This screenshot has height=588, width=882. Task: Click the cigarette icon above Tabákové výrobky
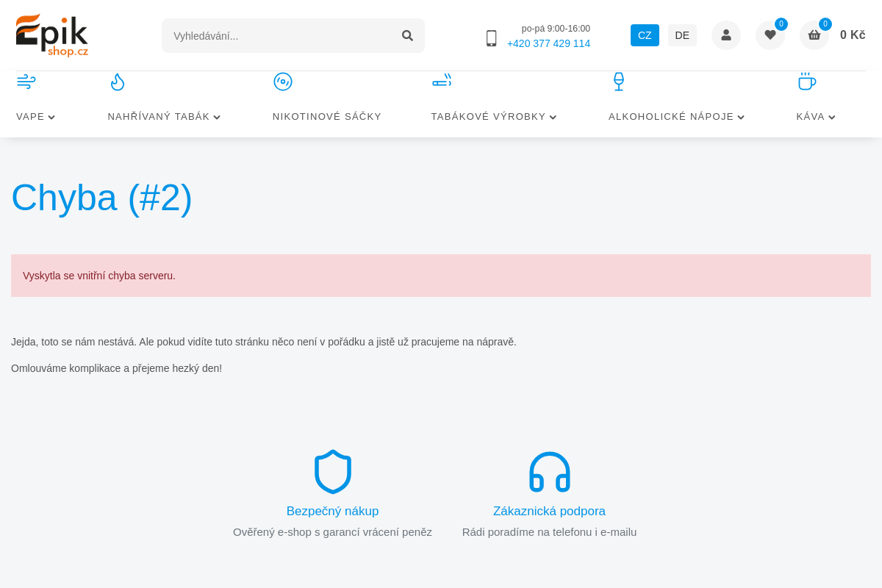pos(442,81)
